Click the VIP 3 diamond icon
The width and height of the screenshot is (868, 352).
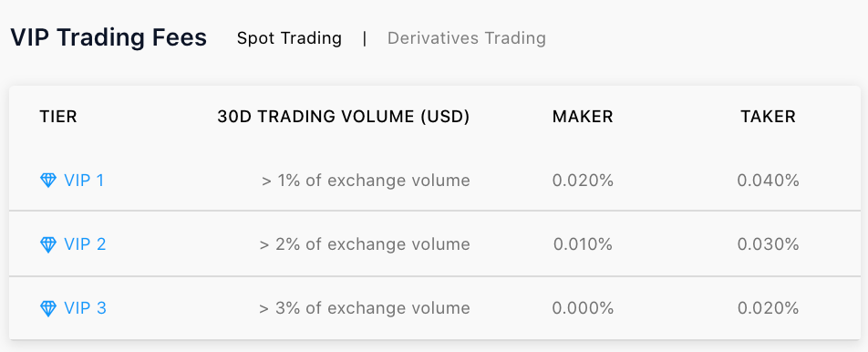click(x=48, y=308)
